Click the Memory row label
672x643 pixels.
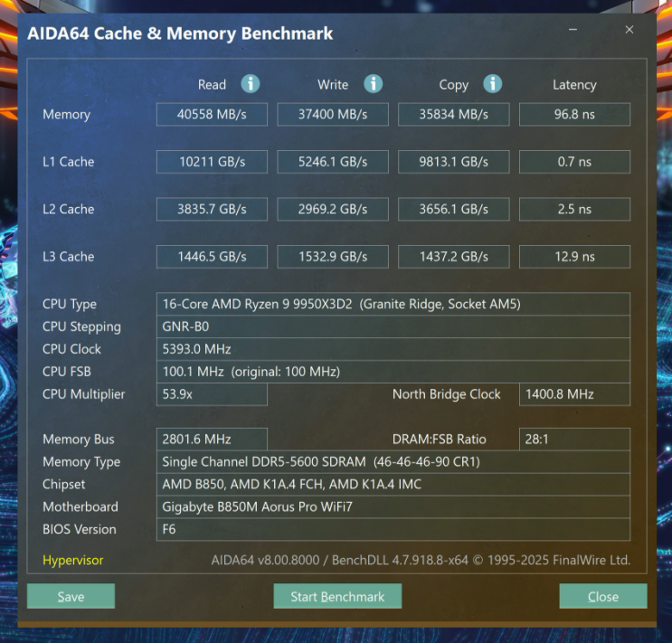pos(66,115)
